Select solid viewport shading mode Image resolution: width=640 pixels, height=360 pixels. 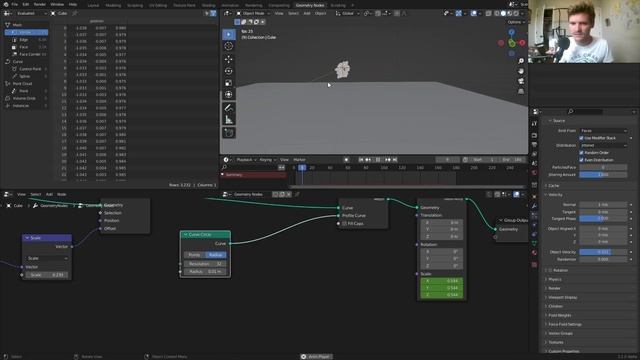[x=503, y=13]
